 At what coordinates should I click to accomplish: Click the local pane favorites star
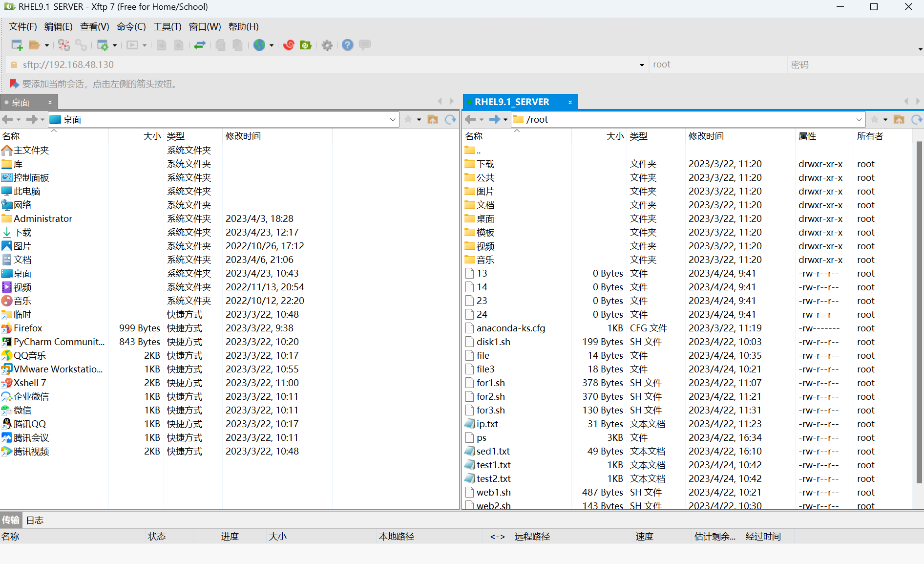coord(409,119)
